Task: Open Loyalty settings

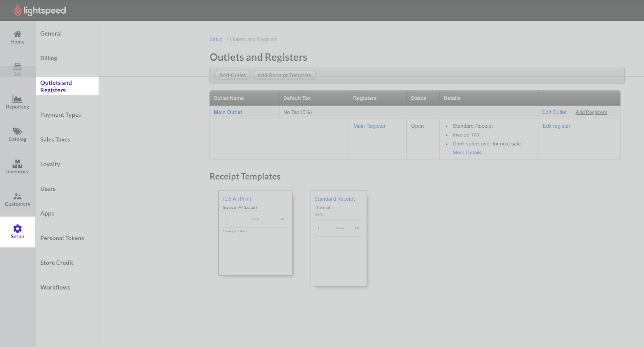Action: (x=50, y=164)
